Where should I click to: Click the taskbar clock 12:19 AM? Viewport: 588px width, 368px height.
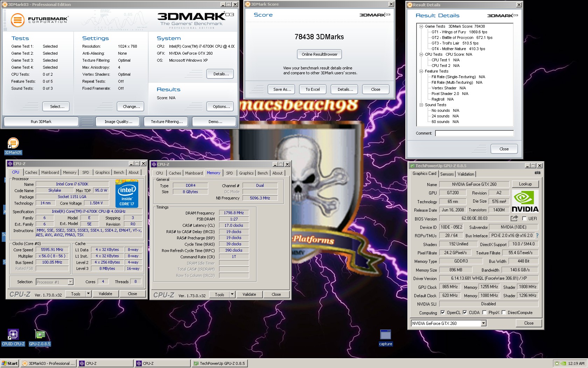576,363
